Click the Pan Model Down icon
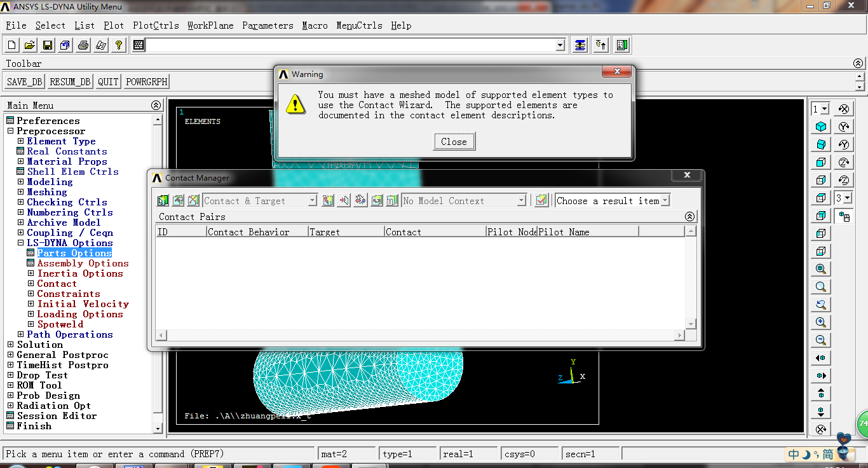The height and width of the screenshot is (468, 868). point(821,411)
